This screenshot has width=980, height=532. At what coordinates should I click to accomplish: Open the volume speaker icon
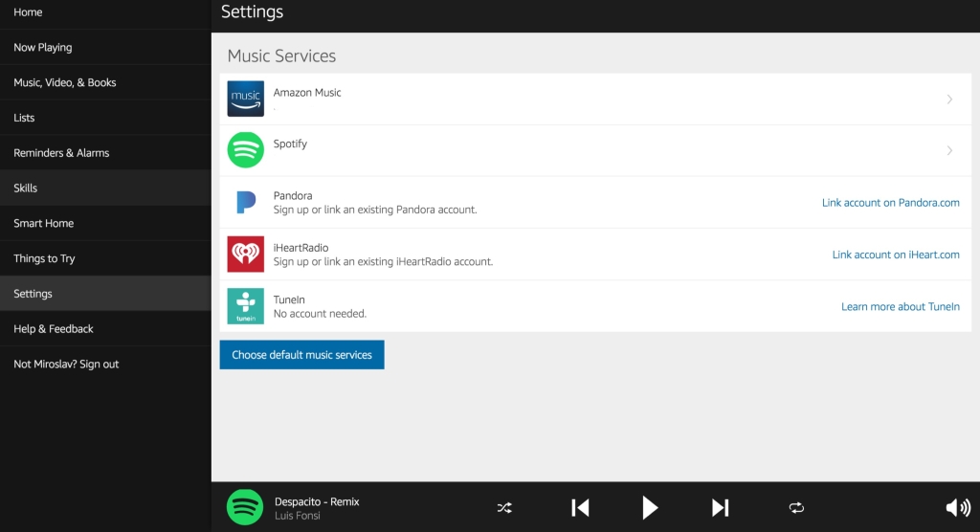tap(957, 508)
